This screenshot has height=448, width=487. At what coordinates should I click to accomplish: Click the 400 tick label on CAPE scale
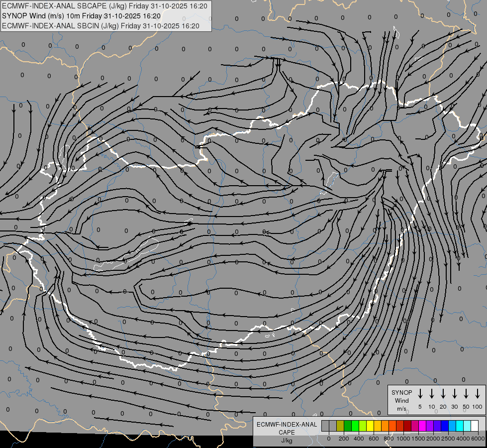[x=359, y=439]
